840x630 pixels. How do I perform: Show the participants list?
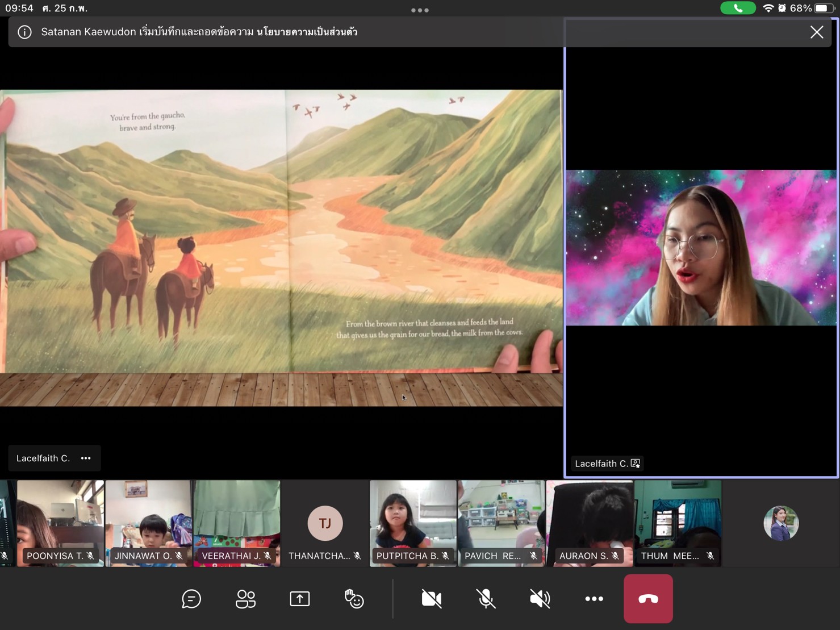245,599
